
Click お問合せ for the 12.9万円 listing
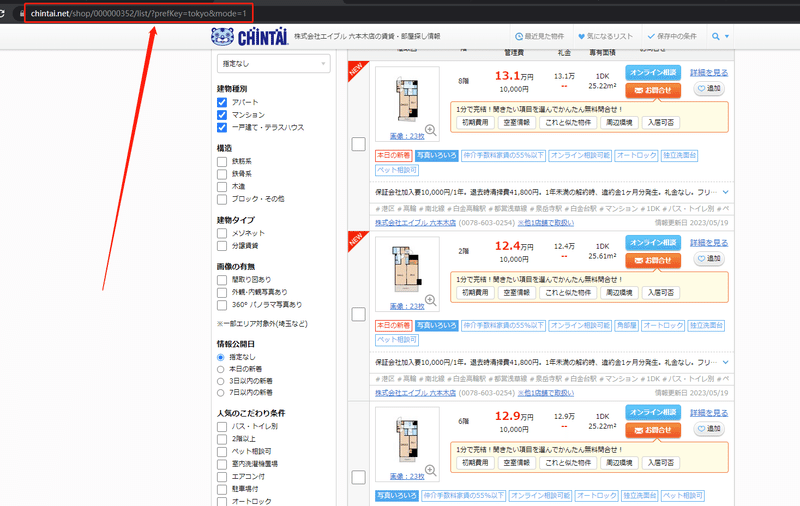[653, 430]
